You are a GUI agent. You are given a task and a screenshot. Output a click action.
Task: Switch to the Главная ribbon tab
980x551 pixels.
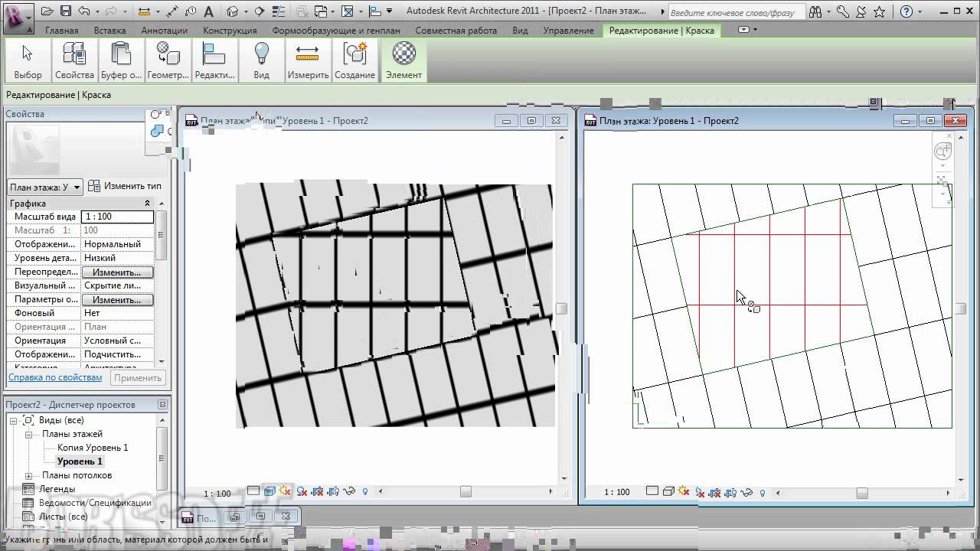(61, 31)
